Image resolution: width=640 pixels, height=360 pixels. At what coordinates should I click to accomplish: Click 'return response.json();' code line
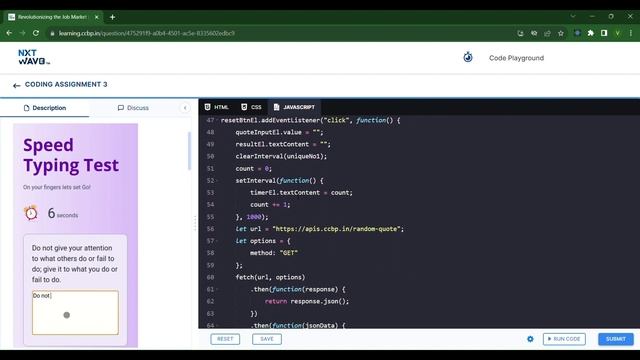(x=307, y=301)
